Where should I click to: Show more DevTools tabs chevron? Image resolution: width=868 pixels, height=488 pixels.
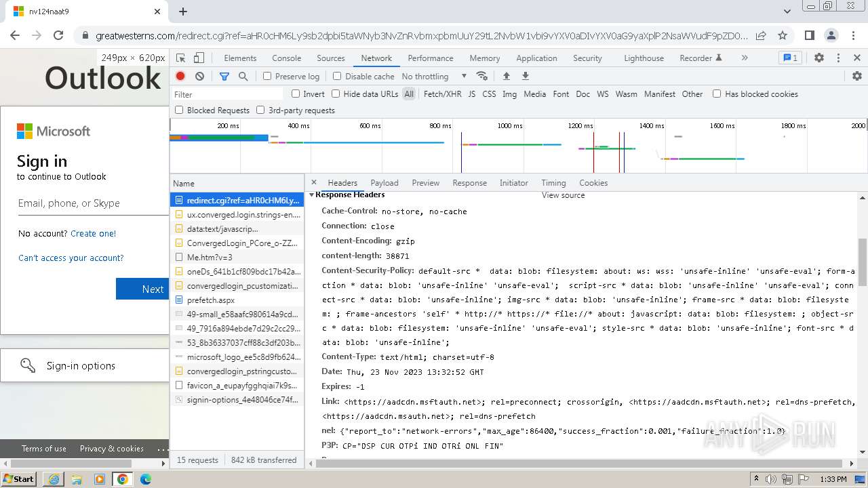[x=745, y=58]
